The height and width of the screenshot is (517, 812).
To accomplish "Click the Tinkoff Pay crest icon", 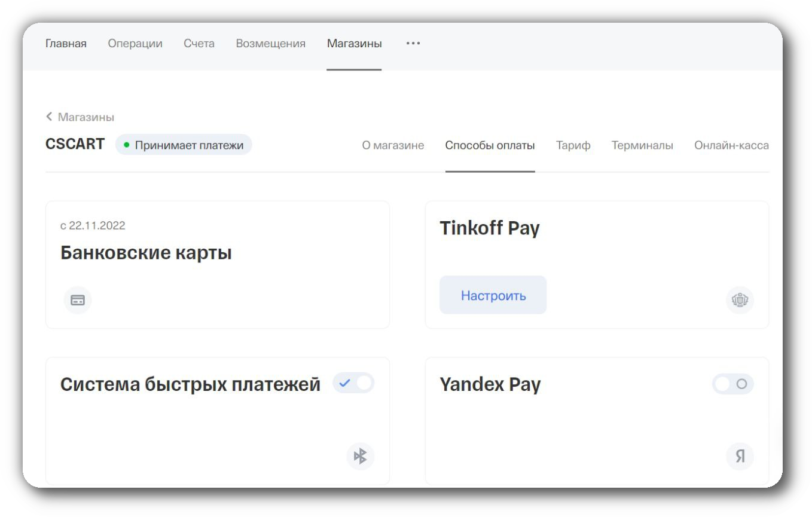I will [740, 300].
